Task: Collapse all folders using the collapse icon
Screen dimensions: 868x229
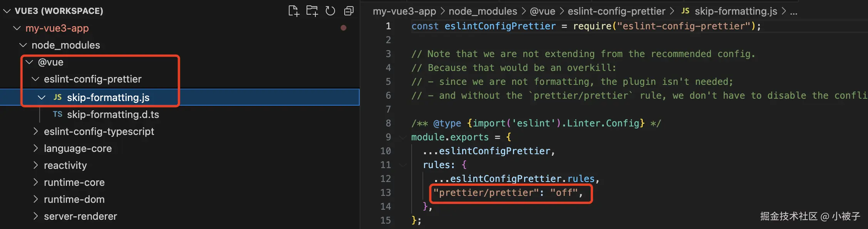Action: click(x=349, y=11)
